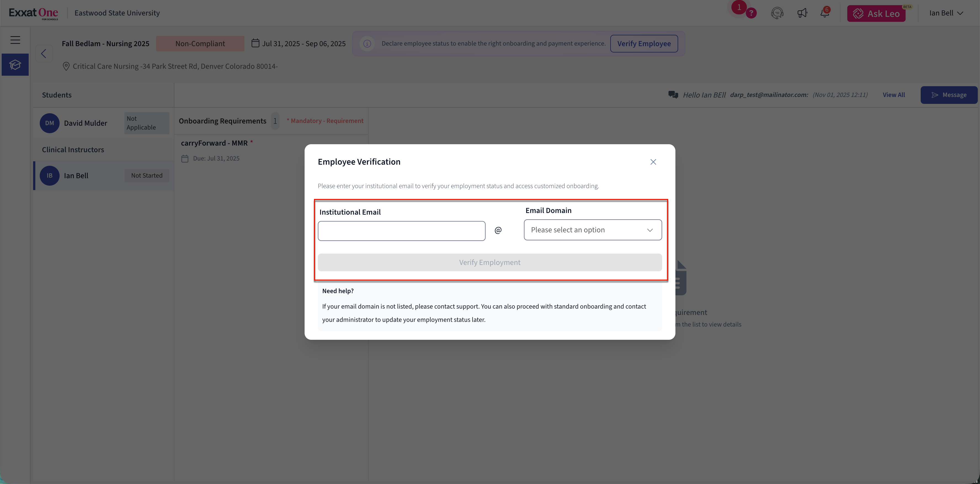Image resolution: width=980 pixels, height=484 pixels.
Task: Open the announcements megaphone icon
Action: click(802, 13)
